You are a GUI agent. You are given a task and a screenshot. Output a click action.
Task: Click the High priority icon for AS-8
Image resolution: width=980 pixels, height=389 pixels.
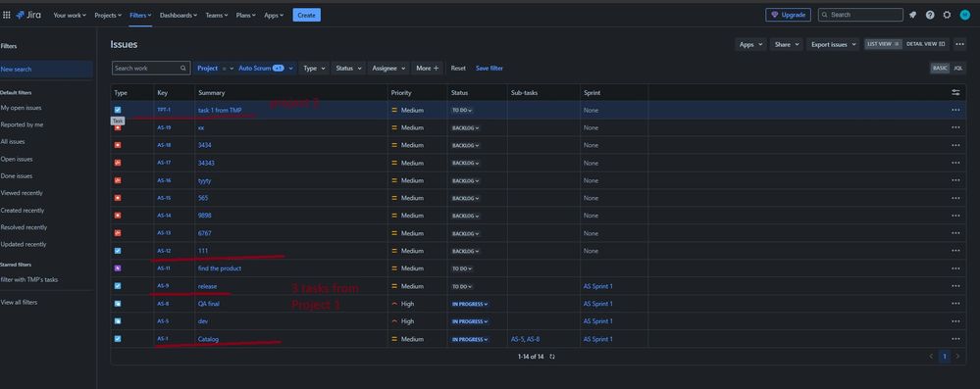(x=394, y=304)
